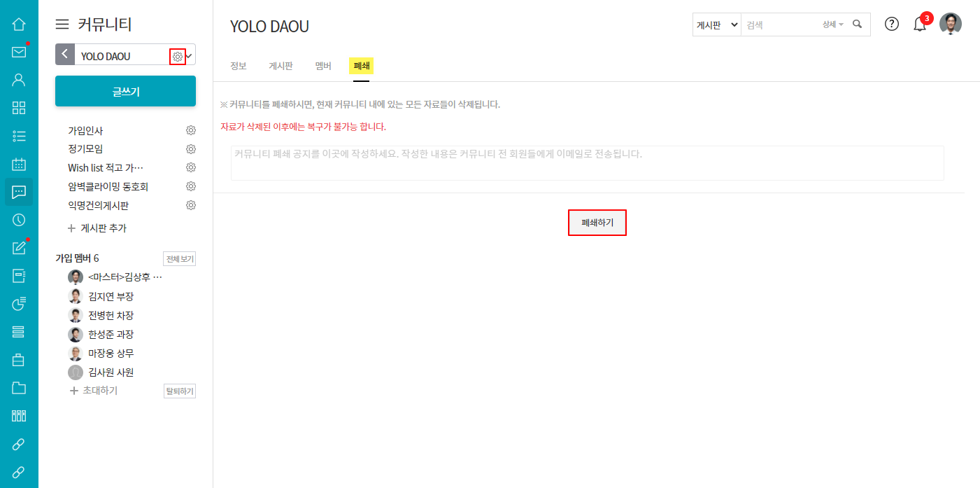Click the notification bell with badge 3
The width and height of the screenshot is (980, 488).
pyautogui.click(x=920, y=24)
